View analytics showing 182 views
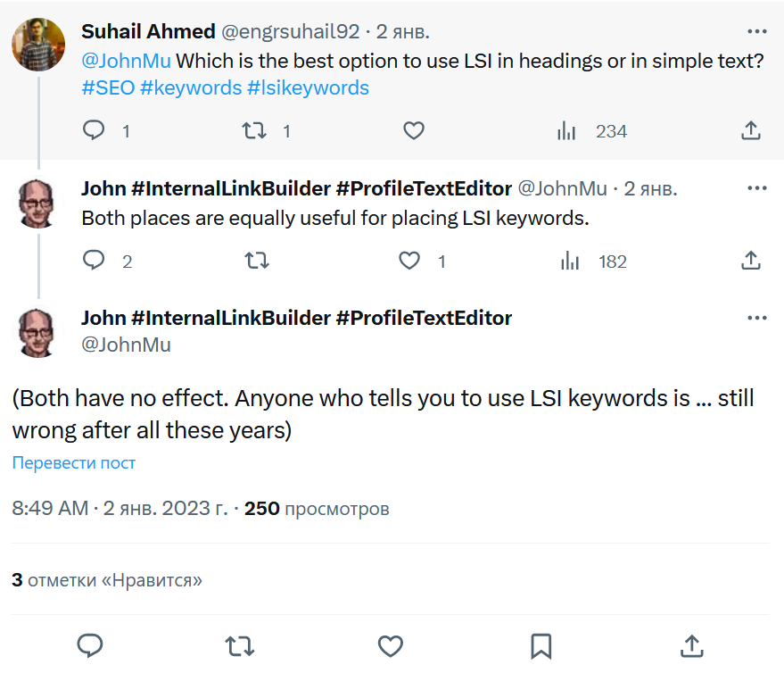 (570, 262)
